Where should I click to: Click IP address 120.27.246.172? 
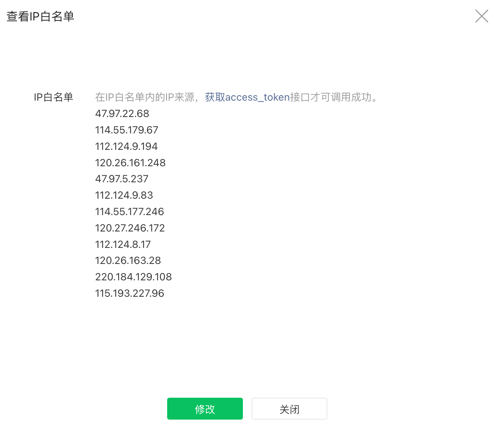click(130, 228)
